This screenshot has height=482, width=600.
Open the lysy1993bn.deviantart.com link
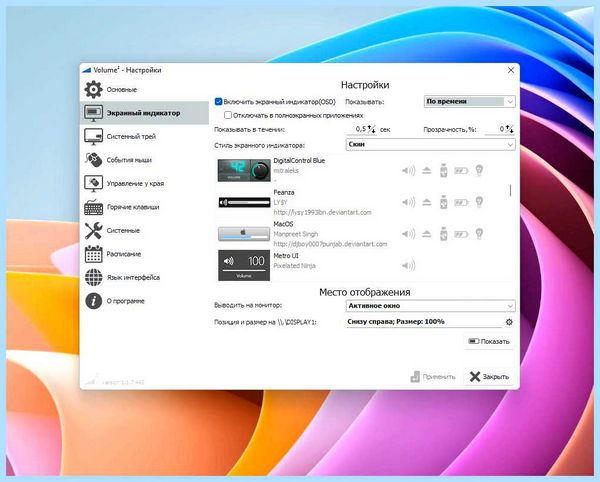322,212
